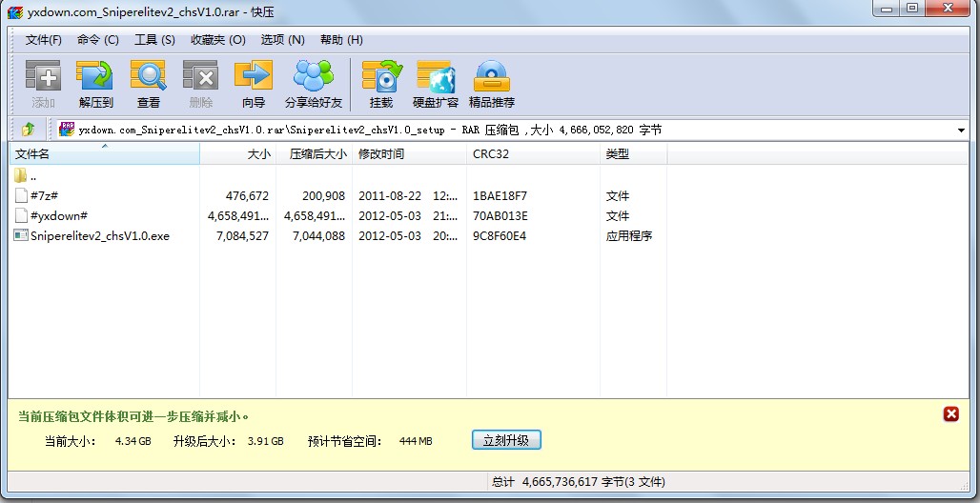Open the 命令 (C) menu
Image resolution: width=980 pixels, height=503 pixels.
[98, 40]
